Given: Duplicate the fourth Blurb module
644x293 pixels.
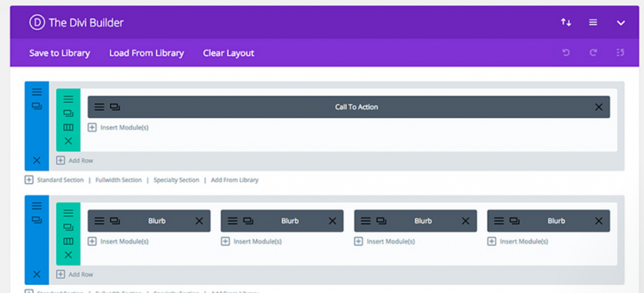Looking at the screenshot, I should point(514,221).
